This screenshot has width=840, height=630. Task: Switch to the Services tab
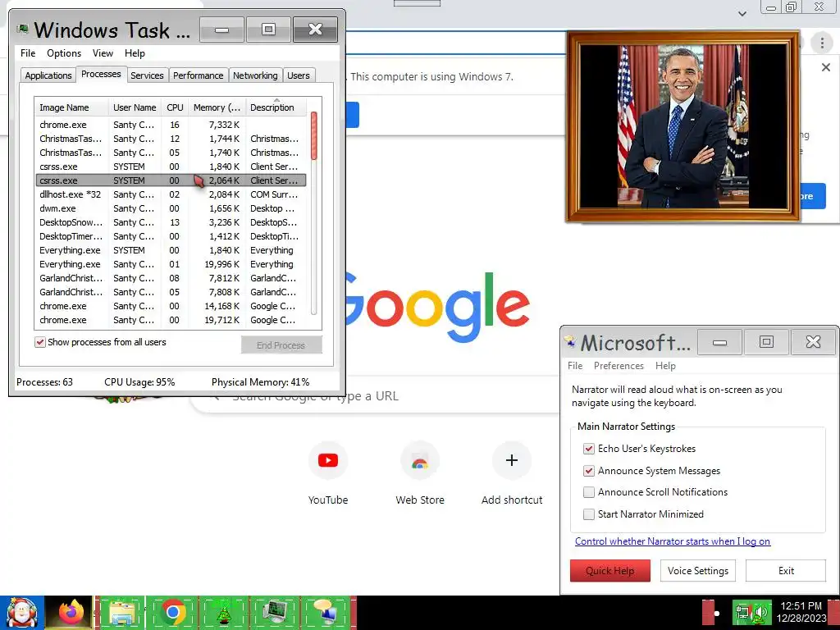coord(147,75)
